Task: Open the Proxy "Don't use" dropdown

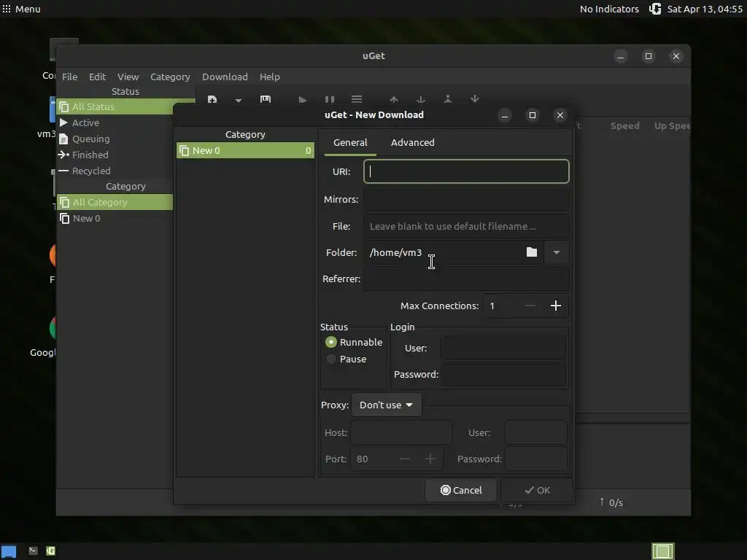Action: [387, 405]
